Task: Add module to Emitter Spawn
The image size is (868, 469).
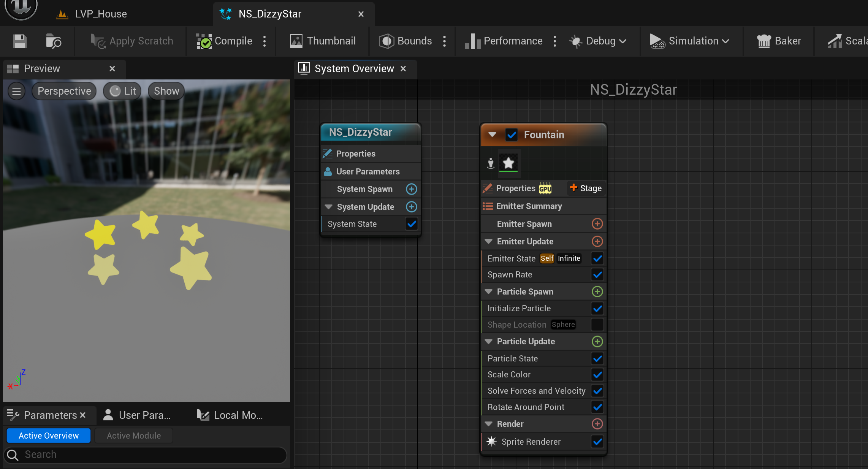Action: 597,224
